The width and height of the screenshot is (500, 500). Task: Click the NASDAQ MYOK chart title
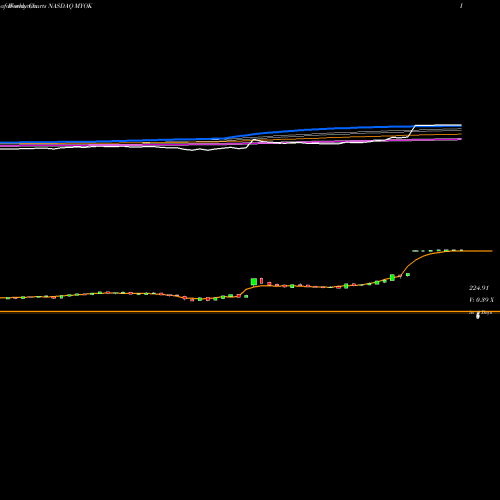[70, 6]
